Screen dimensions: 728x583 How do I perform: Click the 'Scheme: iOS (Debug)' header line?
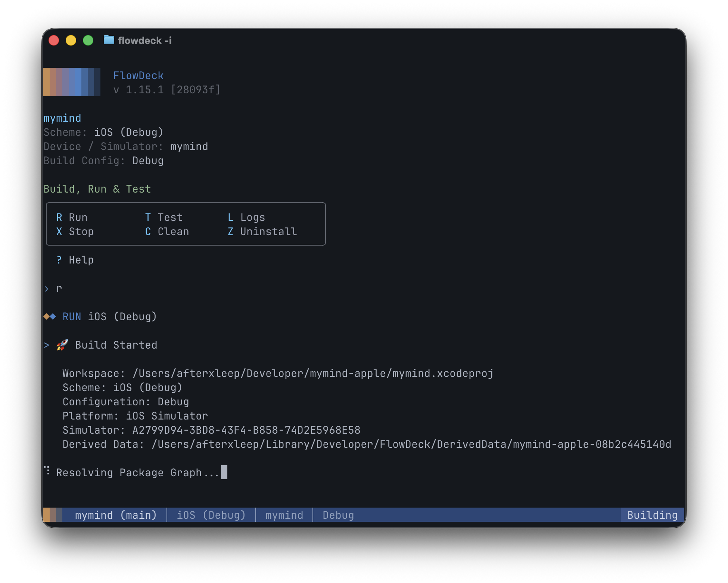103,132
